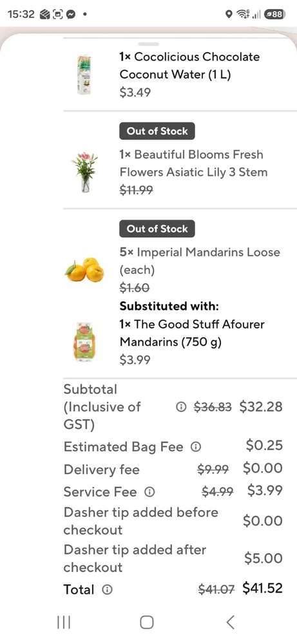
Task: Tap the battery indicator showing 88
Action: [275, 14]
